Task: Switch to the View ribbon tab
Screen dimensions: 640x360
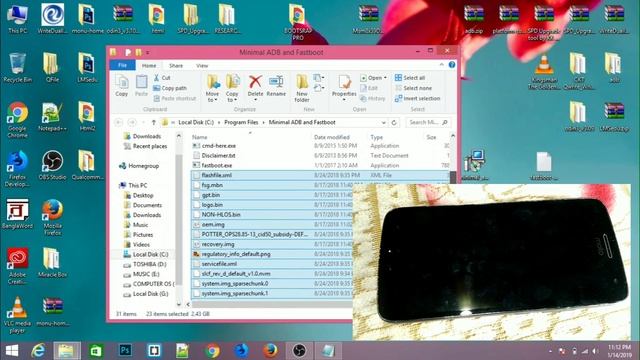Action: (202, 65)
